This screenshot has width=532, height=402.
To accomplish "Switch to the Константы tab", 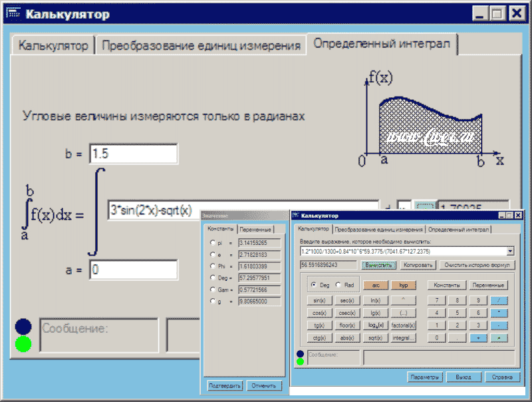I will point(221,229).
